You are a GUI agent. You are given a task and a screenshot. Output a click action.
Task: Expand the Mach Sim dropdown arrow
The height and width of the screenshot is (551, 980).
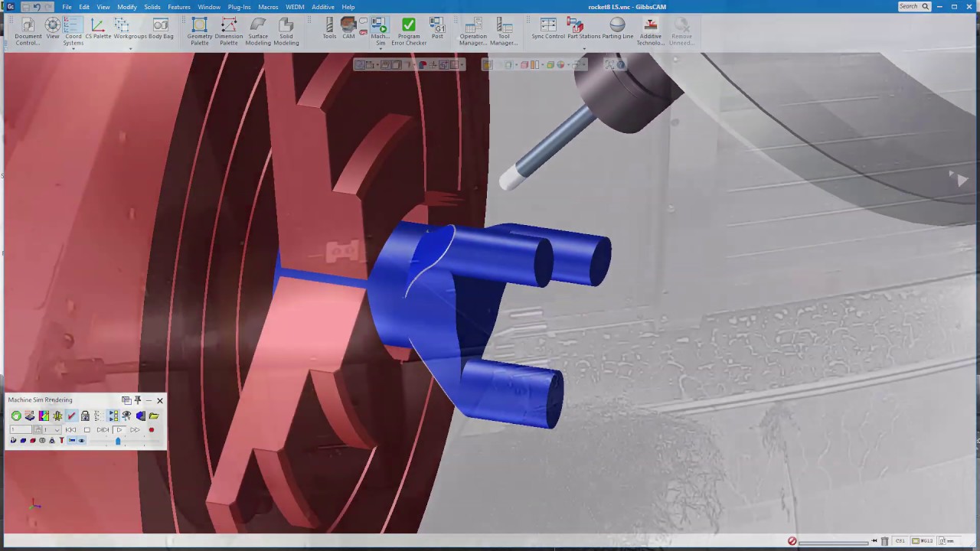click(x=380, y=49)
